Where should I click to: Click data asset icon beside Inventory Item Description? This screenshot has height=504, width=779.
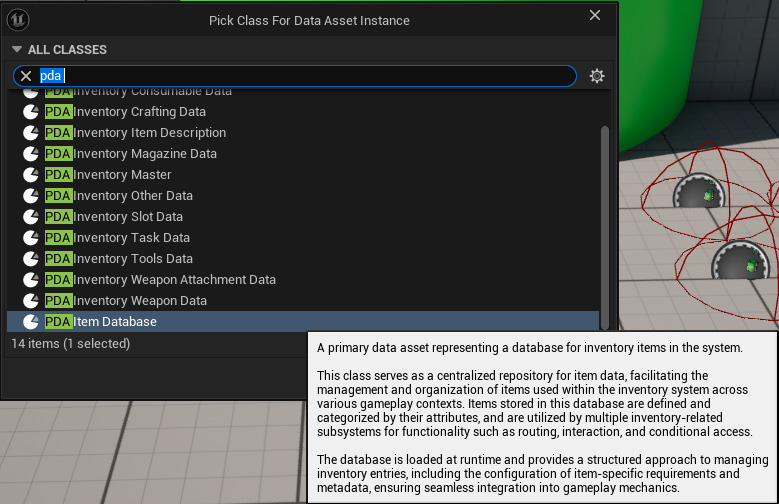31,133
